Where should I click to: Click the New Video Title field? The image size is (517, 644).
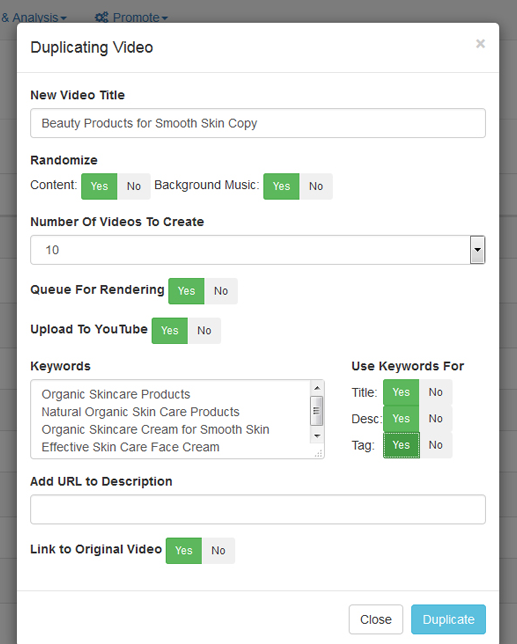(258, 123)
